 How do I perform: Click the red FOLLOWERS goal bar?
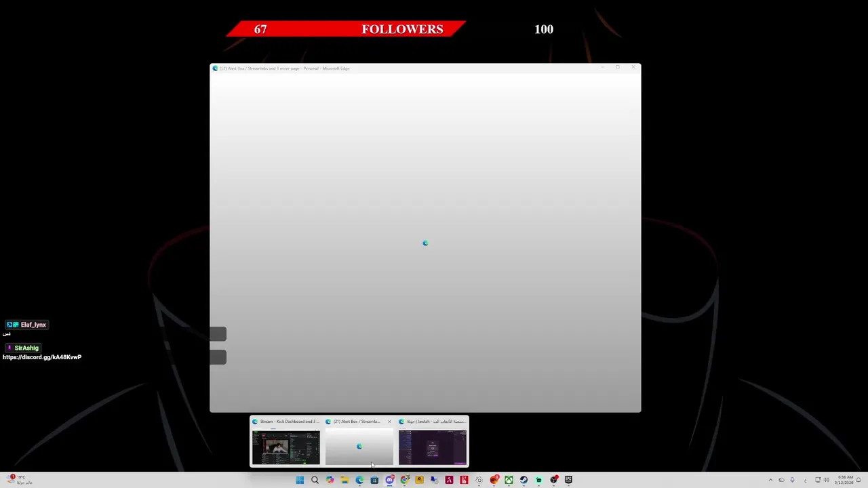[x=346, y=29]
